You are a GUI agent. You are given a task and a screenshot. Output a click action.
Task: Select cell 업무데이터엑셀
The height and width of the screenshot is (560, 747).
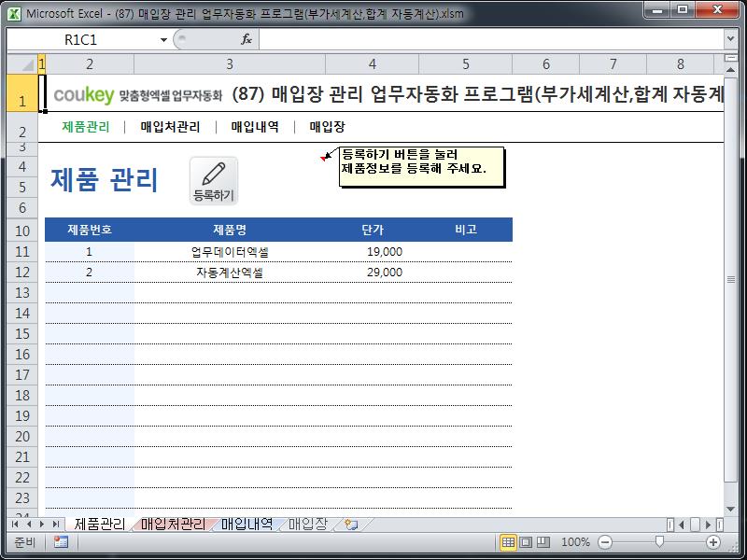pyautogui.click(x=230, y=251)
